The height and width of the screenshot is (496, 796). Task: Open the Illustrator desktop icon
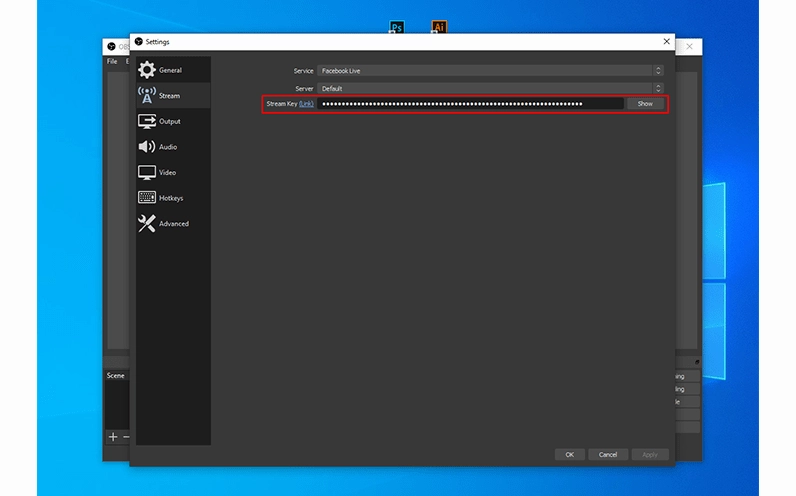tap(438, 27)
